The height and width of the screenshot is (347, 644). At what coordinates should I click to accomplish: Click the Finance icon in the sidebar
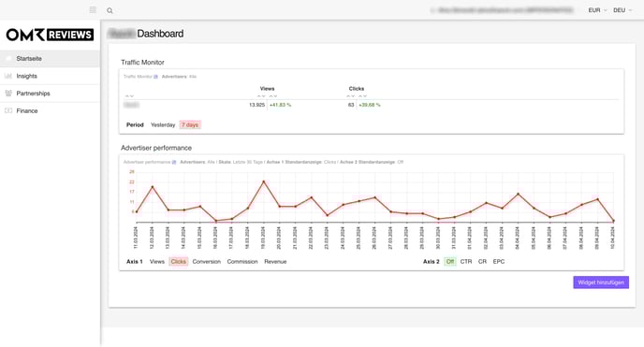8,110
